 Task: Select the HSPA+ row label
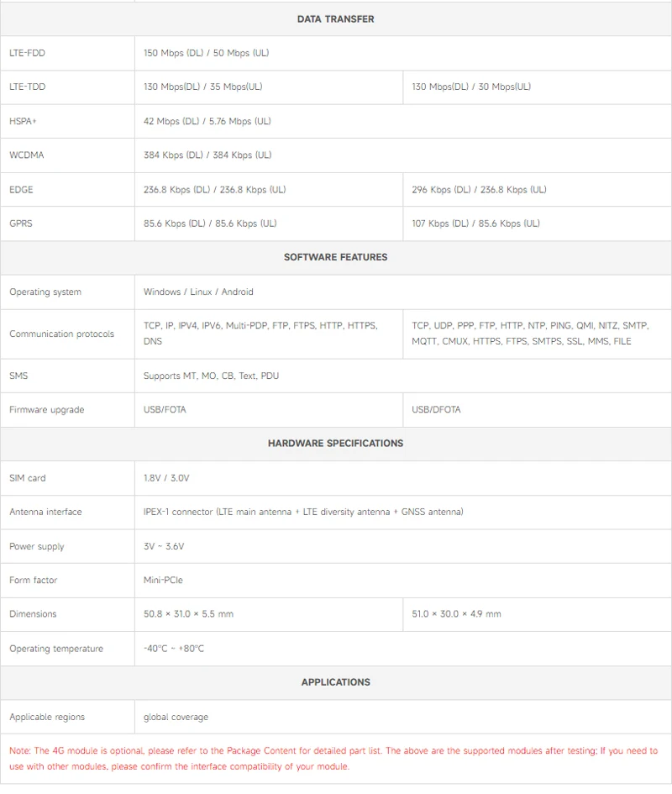(23, 122)
